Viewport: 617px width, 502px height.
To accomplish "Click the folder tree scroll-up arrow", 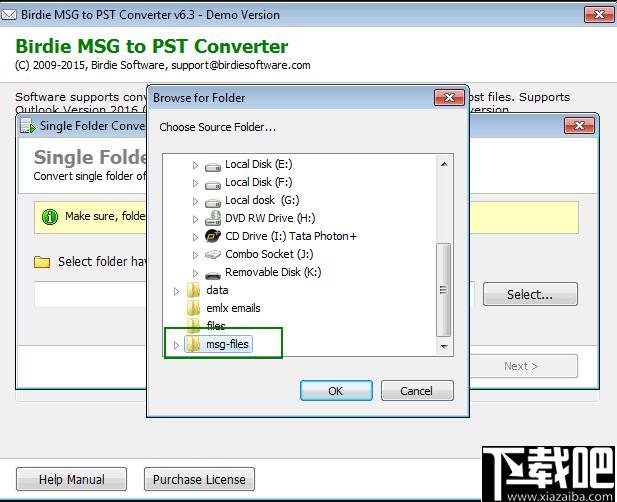I will (444, 164).
